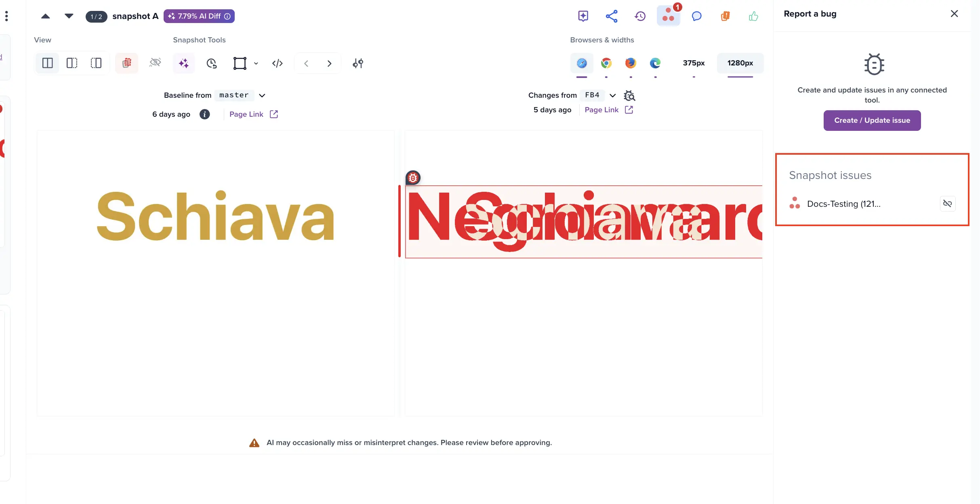This screenshot has width=980, height=504.
Task: Select the right split view layout
Action: [x=96, y=63]
